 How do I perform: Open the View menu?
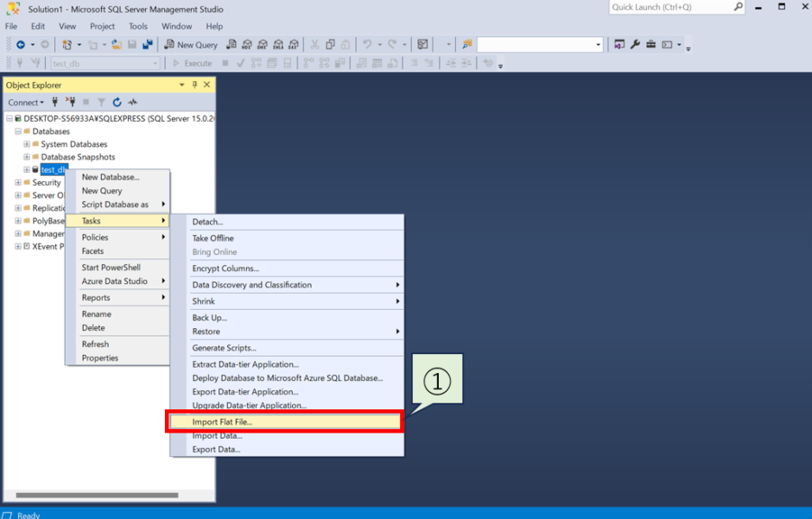67,26
